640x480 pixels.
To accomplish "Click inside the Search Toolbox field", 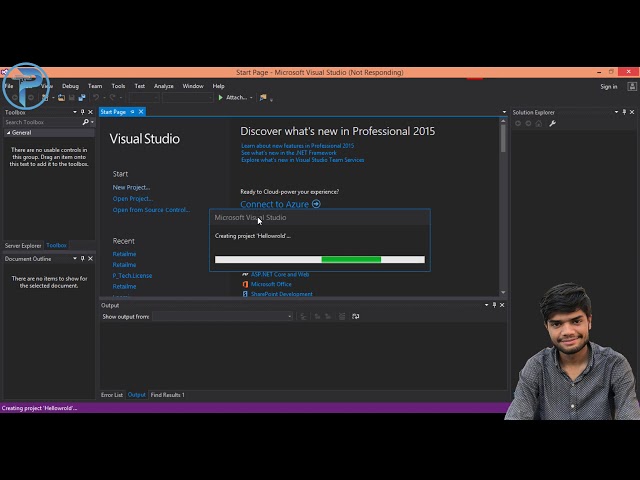I will pos(42,122).
